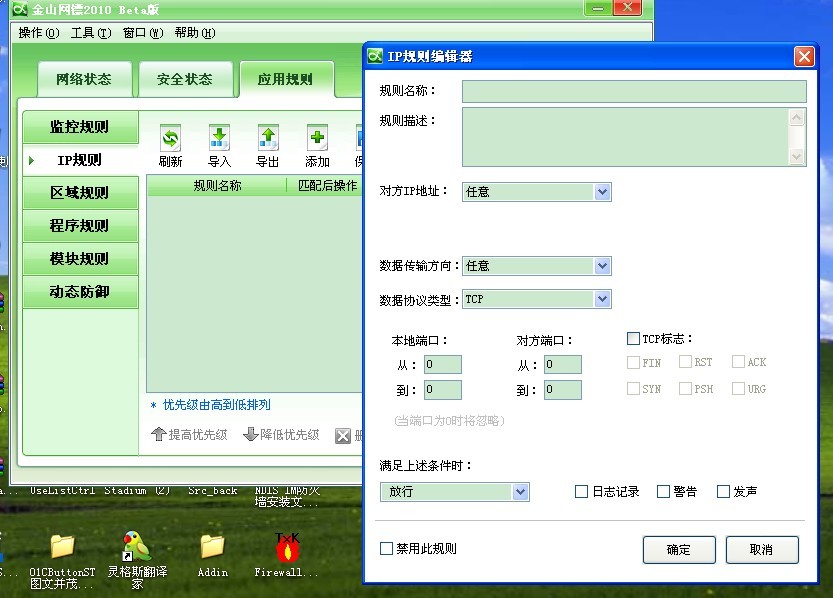The width and height of the screenshot is (833, 598).
Task: Switch to the 网络状态 tab
Action: 84,79
